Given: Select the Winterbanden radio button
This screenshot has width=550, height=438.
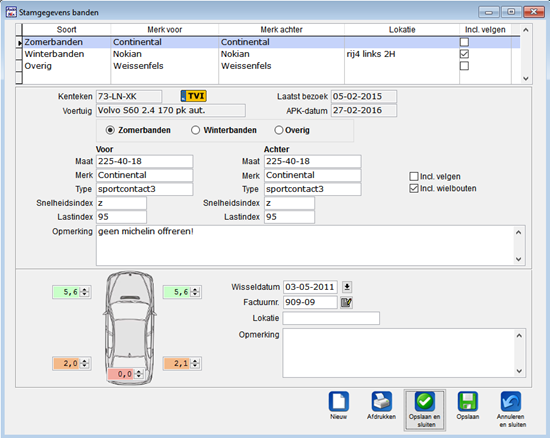Looking at the screenshot, I should coord(195,130).
